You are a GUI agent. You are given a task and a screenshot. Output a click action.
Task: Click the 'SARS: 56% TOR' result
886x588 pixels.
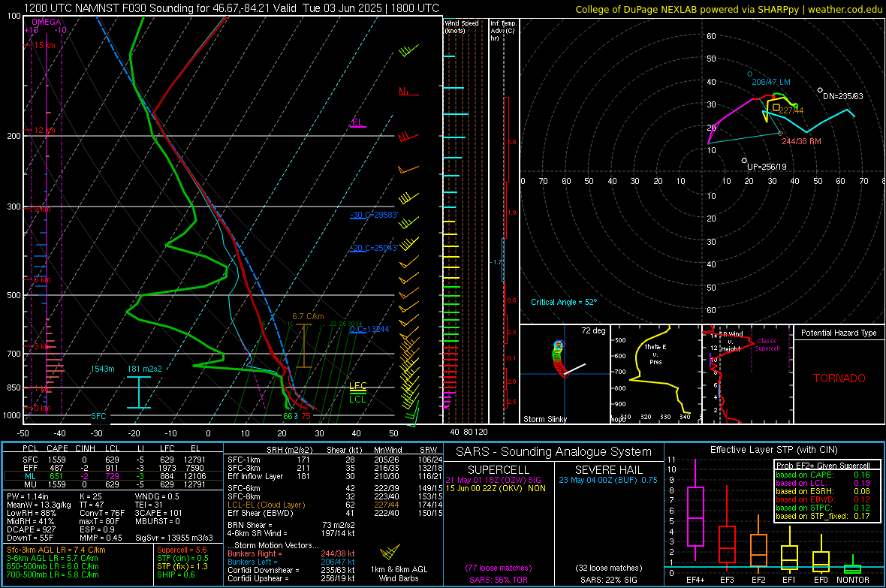click(x=498, y=580)
